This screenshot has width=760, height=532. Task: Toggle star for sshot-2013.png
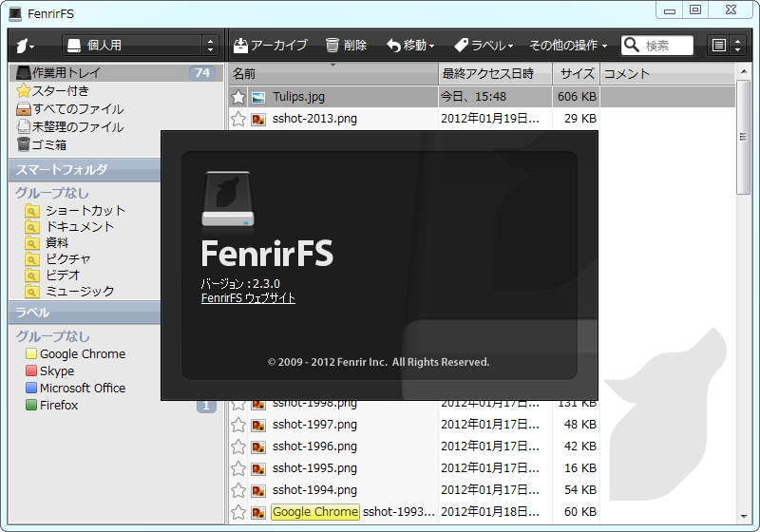pyautogui.click(x=238, y=119)
